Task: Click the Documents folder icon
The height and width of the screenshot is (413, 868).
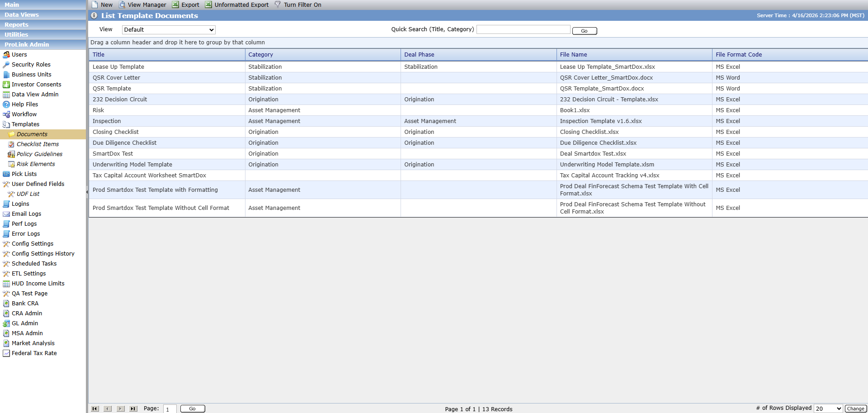Action: point(11,134)
